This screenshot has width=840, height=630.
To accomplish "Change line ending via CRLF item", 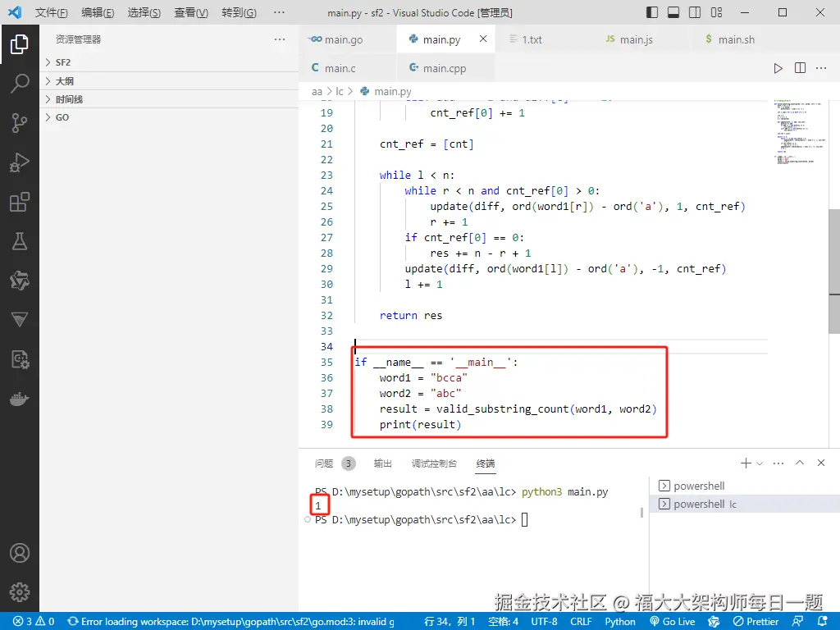I will (581, 622).
